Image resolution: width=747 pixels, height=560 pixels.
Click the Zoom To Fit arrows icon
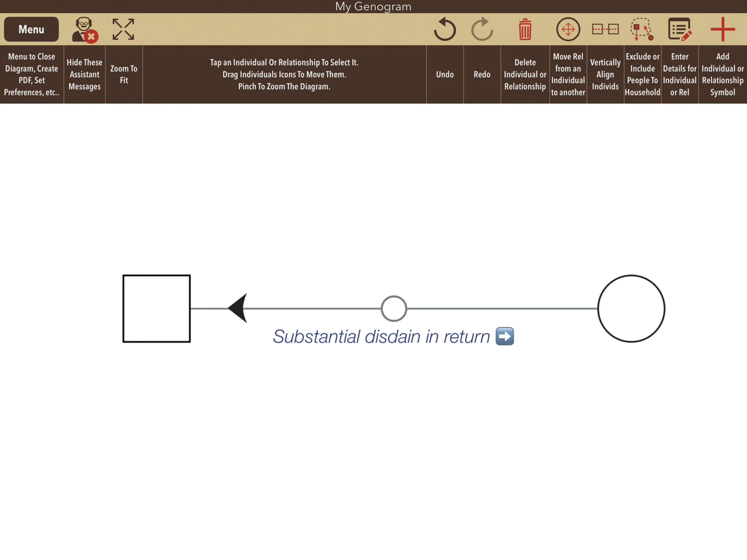click(x=123, y=29)
